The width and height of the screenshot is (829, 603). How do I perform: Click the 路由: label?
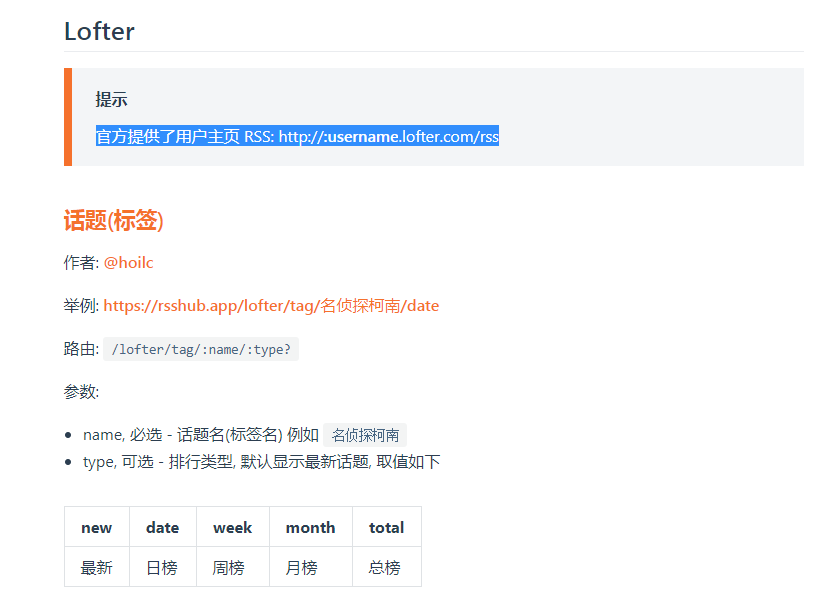(81, 349)
